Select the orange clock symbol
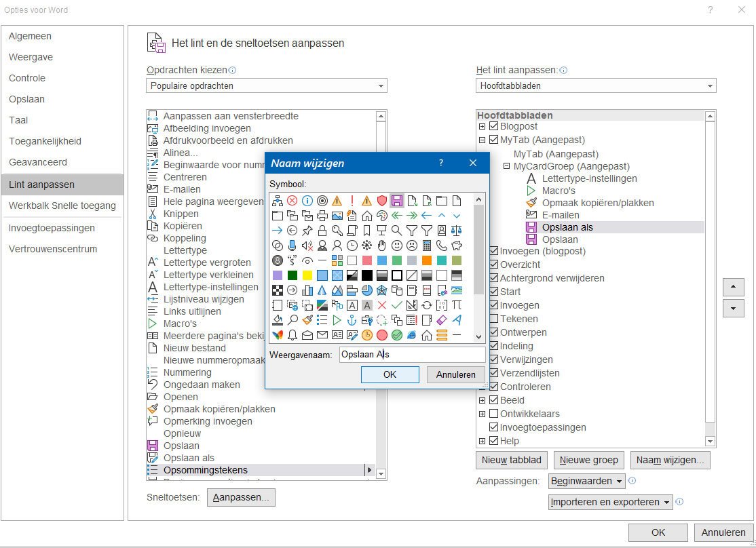The image size is (756, 548). [x=367, y=335]
